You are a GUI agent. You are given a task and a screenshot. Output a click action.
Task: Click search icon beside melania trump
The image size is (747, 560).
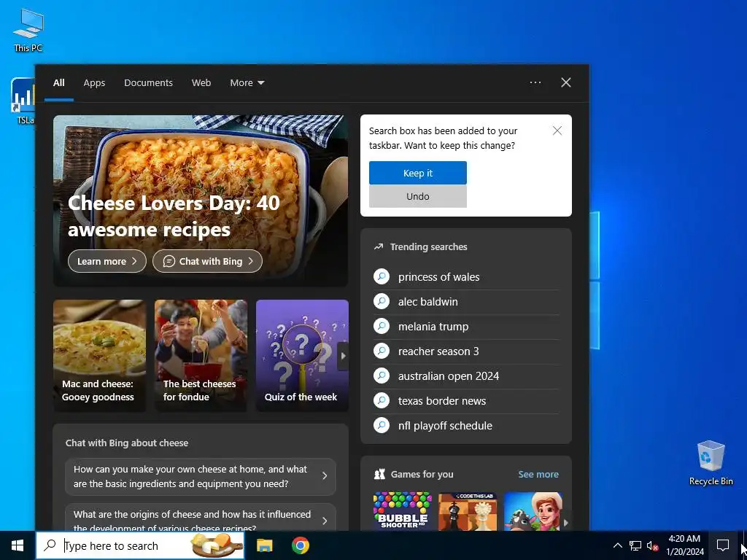coord(382,326)
